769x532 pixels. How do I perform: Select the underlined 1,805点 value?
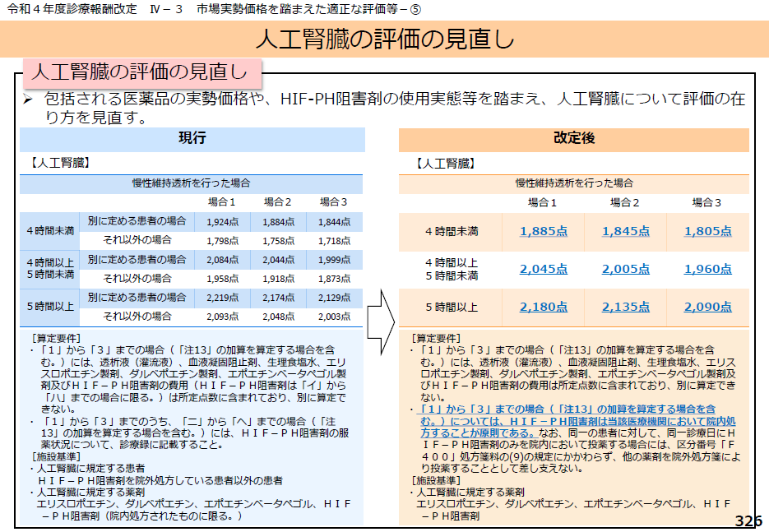[x=707, y=232]
